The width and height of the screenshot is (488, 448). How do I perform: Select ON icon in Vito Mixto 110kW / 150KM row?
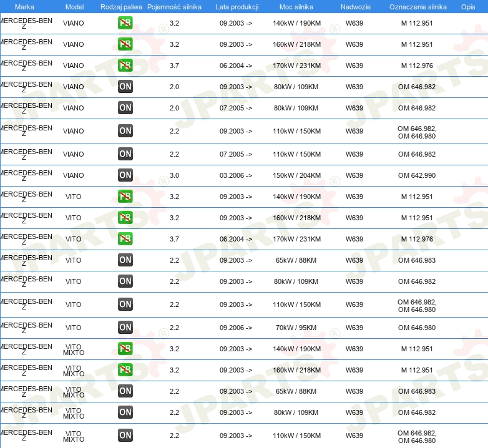125,436
